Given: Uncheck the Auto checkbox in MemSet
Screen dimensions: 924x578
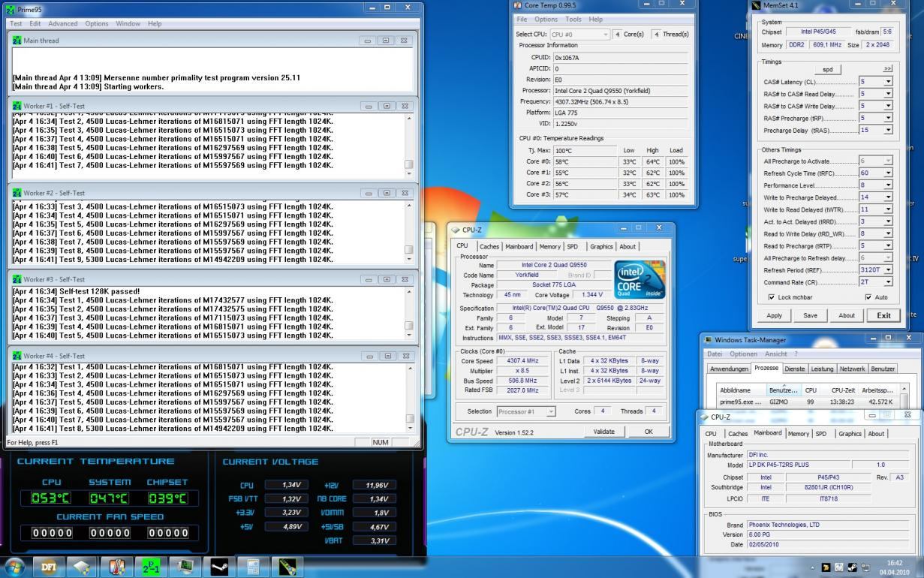Looking at the screenshot, I should point(868,297).
